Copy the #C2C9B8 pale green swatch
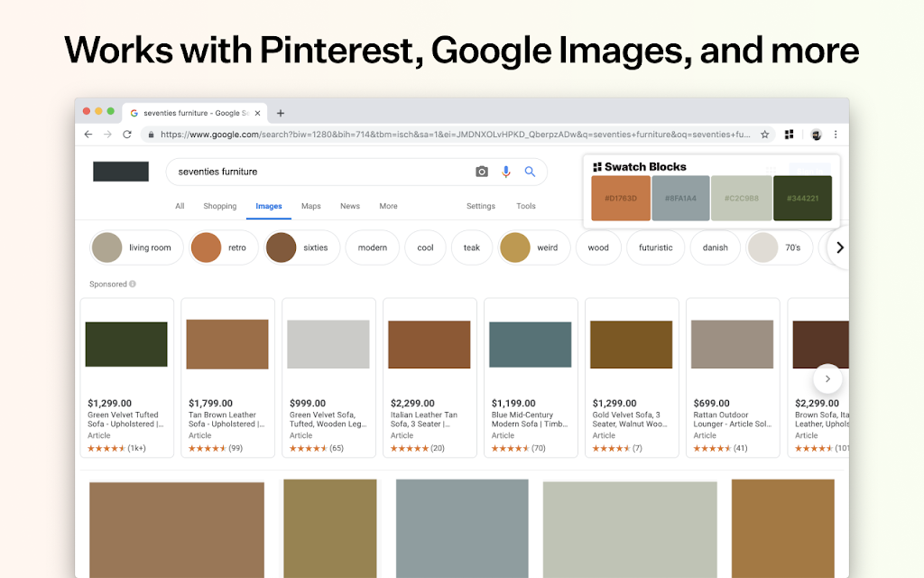Screen dimensions: 924x578 [742, 198]
